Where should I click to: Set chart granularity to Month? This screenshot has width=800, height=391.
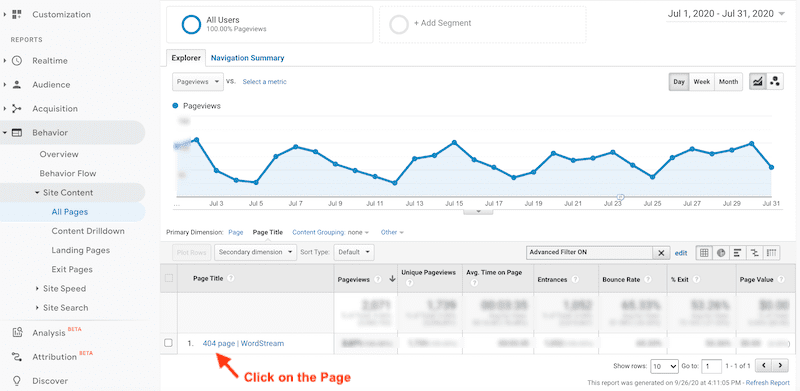728,82
